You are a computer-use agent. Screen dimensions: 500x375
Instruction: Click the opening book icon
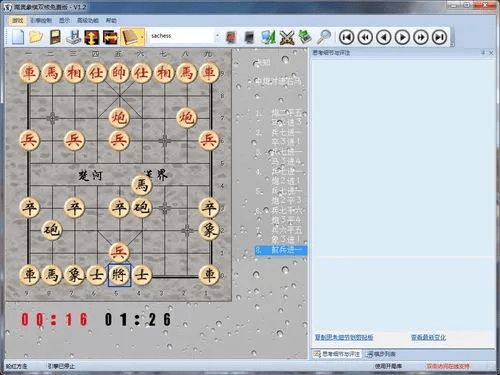pyautogui.click(x=130, y=37)
